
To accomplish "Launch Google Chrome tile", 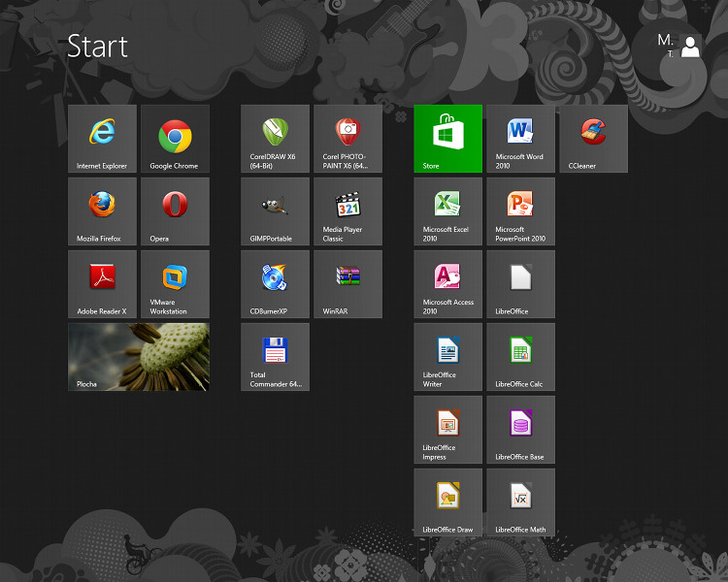I will click(175, 139).
